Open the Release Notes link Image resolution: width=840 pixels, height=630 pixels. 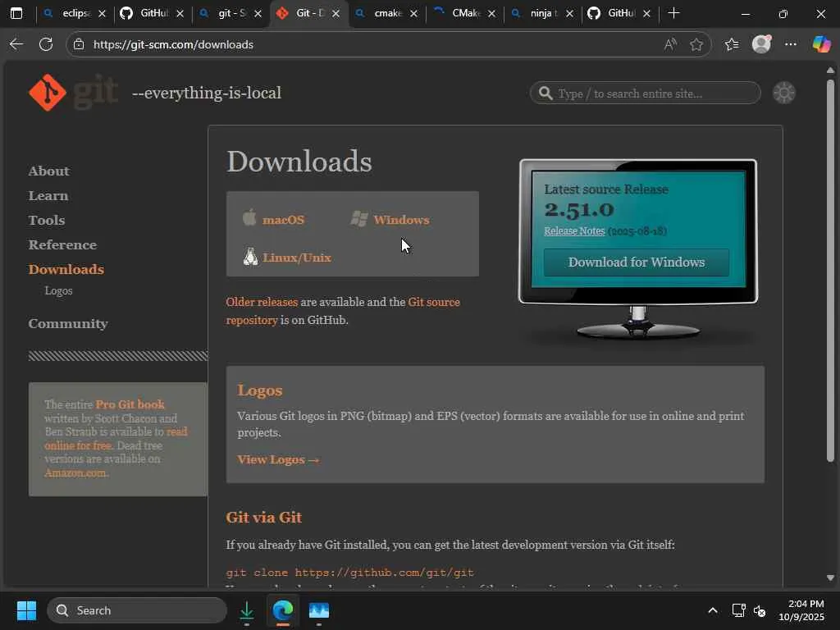point(574,231)
